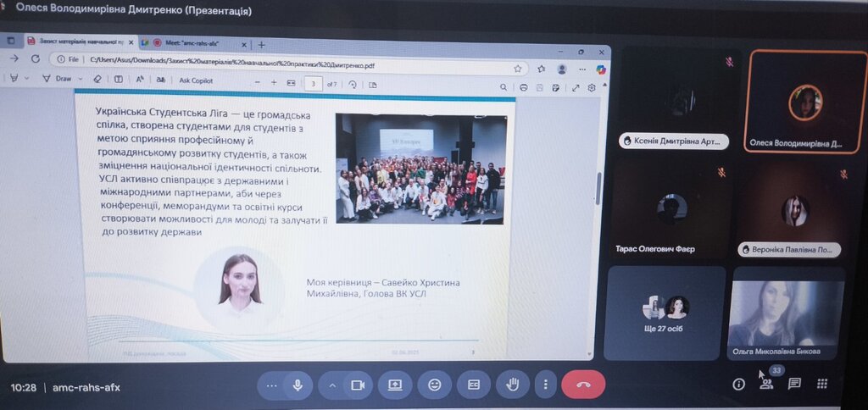
Task: Toggle the camera in the Meet bar
Action: [x=358, y=385]
